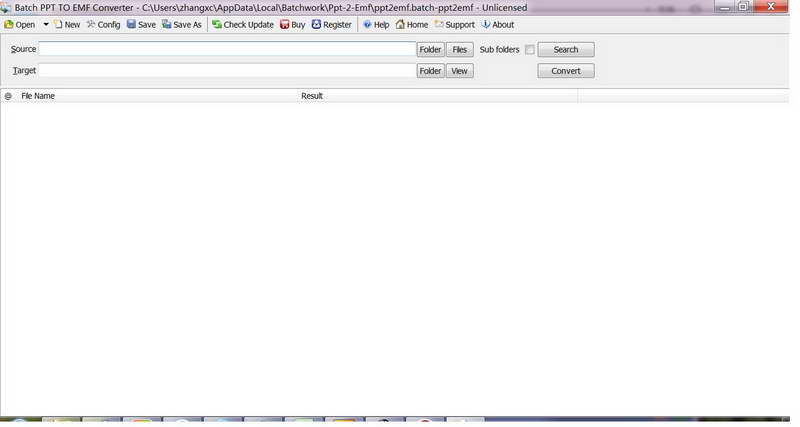
Task: Click the Open toolbar icon
Action: 19,24
